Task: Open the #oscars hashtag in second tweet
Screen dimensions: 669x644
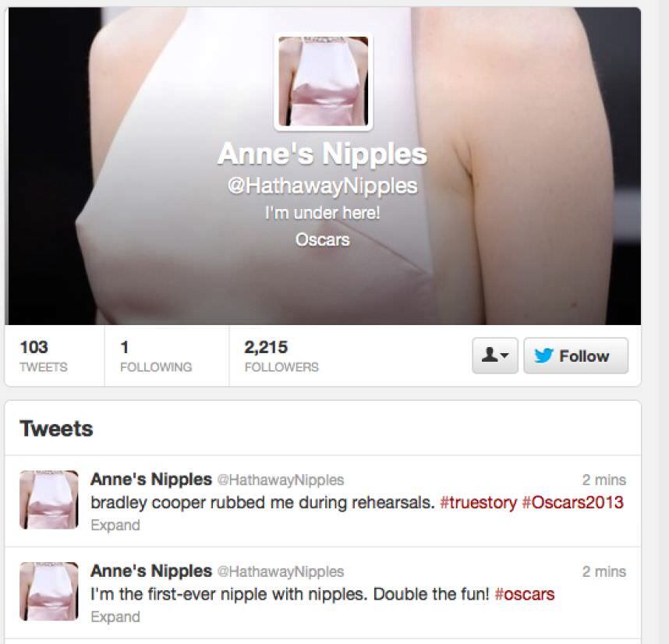Action: [x=525, y=594]
